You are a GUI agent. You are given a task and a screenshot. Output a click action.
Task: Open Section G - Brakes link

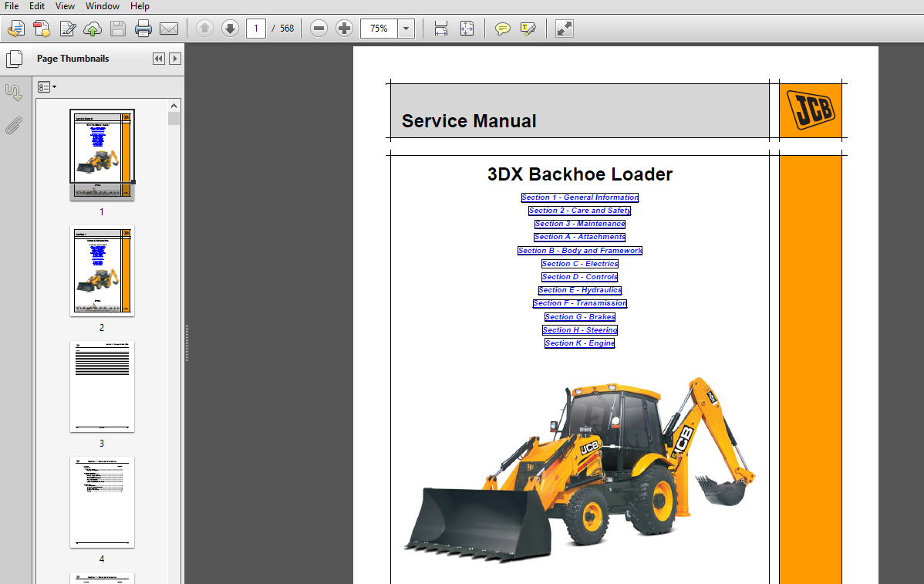(580, 317)
